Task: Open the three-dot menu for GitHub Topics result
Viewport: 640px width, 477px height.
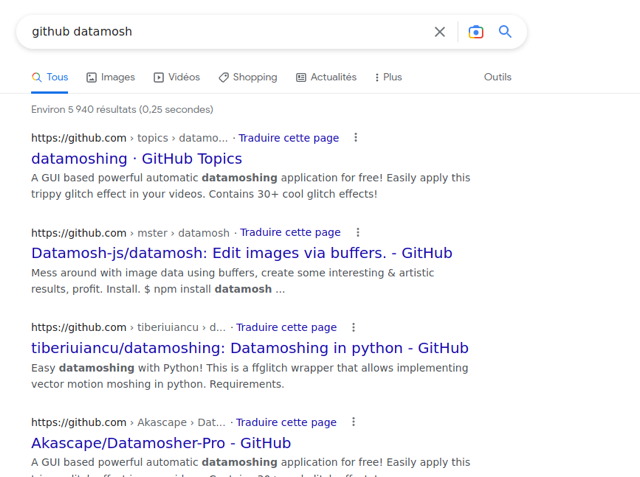Action: click(356, 138)
